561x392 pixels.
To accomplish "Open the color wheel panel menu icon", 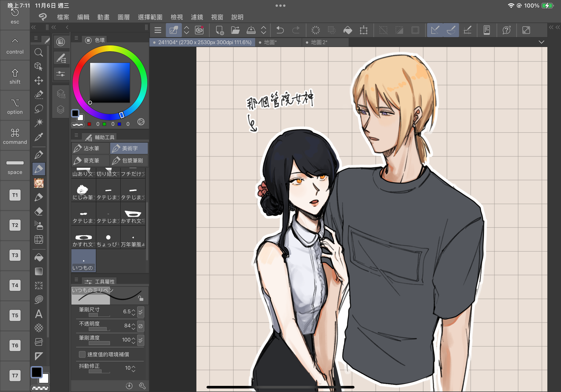I will 76,38.
